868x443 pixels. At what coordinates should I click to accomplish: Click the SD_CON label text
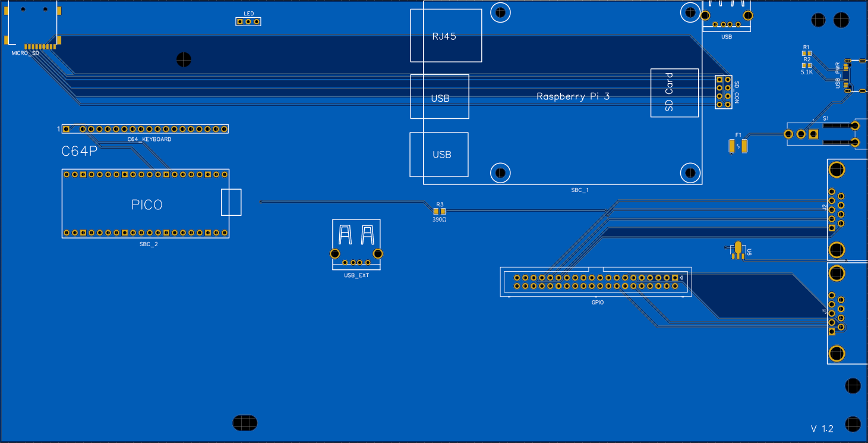737,93
